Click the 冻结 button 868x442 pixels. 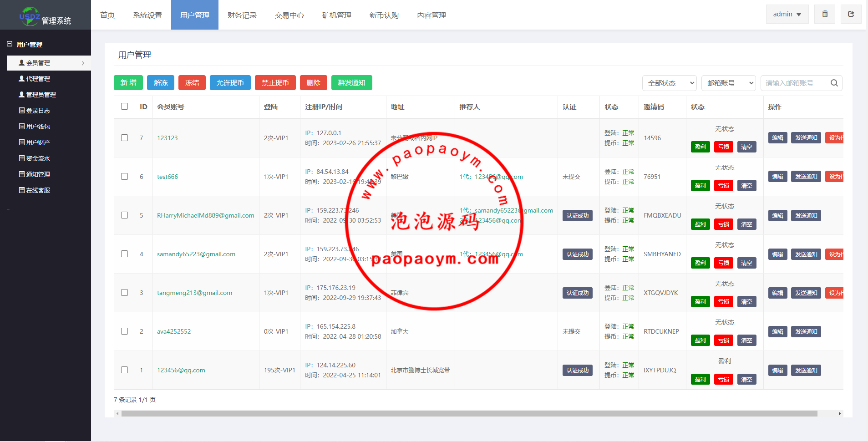coord(192,82)
